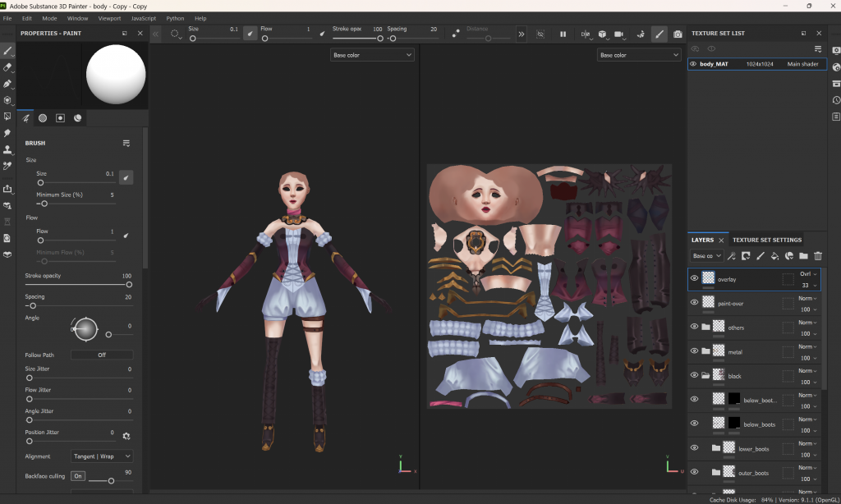Delete selected layer with trash icon
This screenshot has width=841, height=504.
click(x=817, y=256)
